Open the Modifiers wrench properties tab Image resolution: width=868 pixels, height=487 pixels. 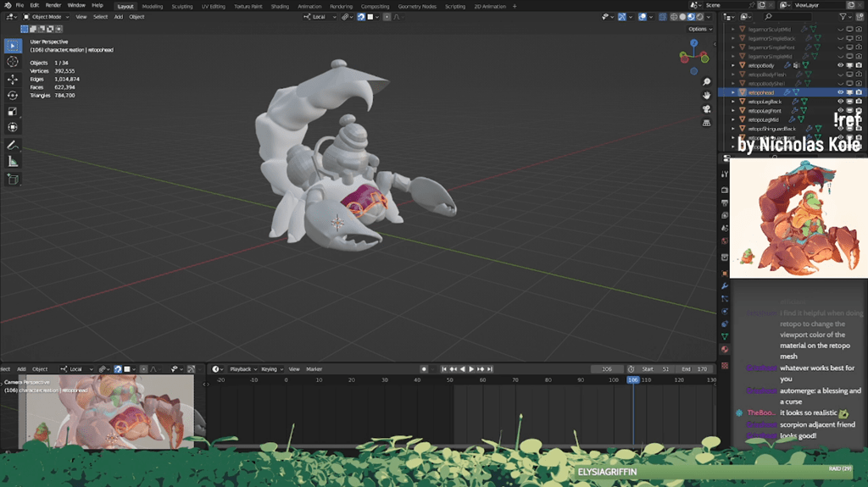pyautogui.click(x=725, y=286)
